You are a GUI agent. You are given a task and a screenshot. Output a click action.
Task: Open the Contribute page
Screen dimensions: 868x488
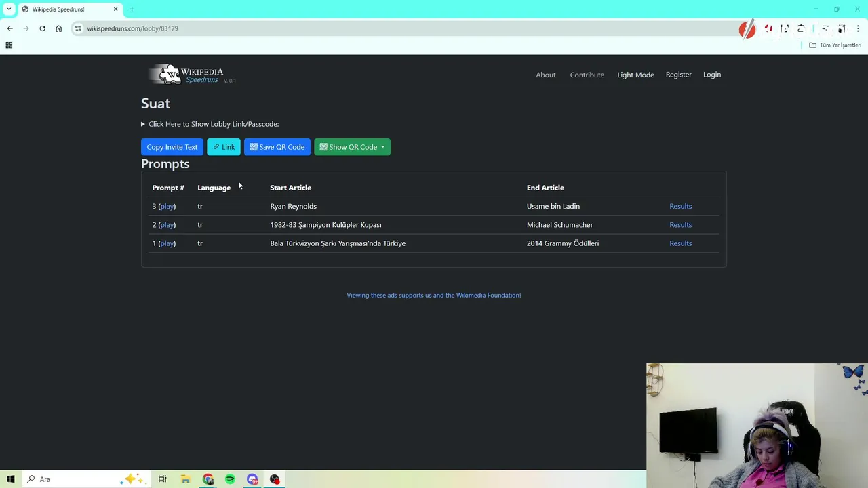tap(587, 75)
